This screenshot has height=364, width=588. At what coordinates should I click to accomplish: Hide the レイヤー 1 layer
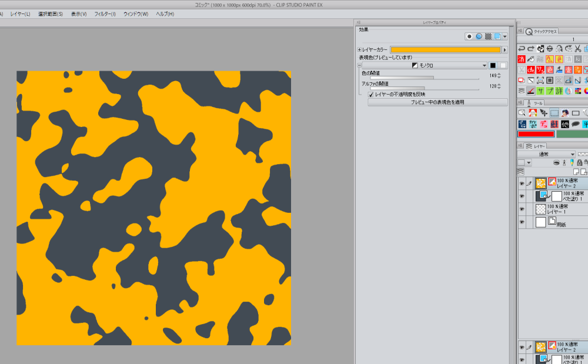pos(522,209)
